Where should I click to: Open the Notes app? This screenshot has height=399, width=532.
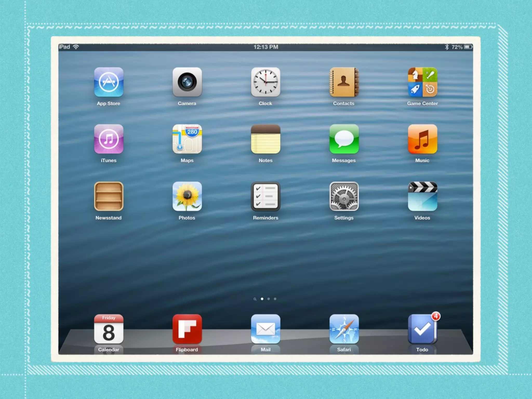tap(265, 139)
